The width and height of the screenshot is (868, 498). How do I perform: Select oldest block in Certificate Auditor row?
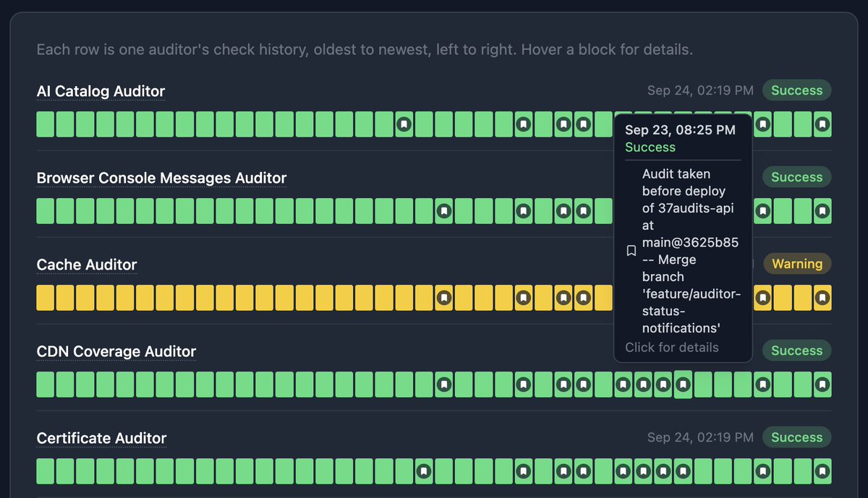46,471
